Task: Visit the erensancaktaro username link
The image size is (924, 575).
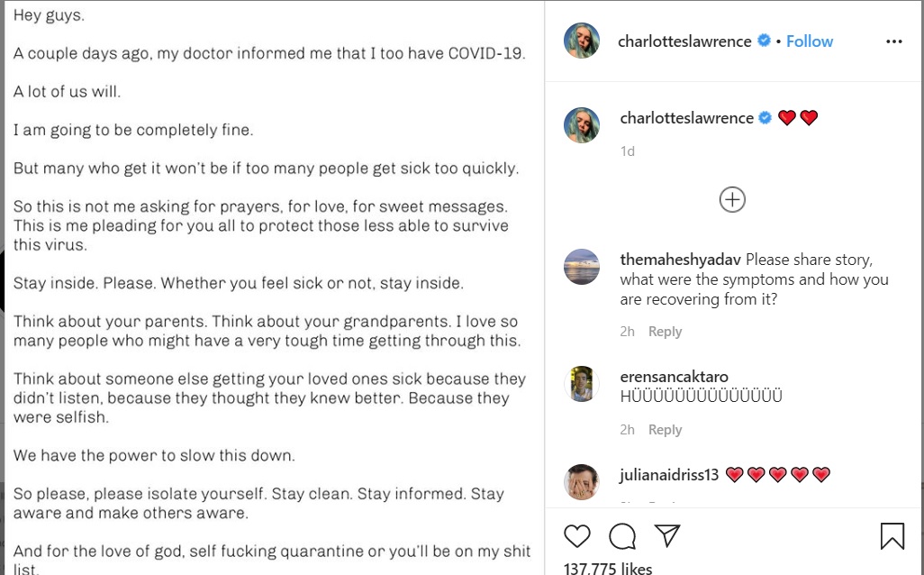Action: pos(674,377)
